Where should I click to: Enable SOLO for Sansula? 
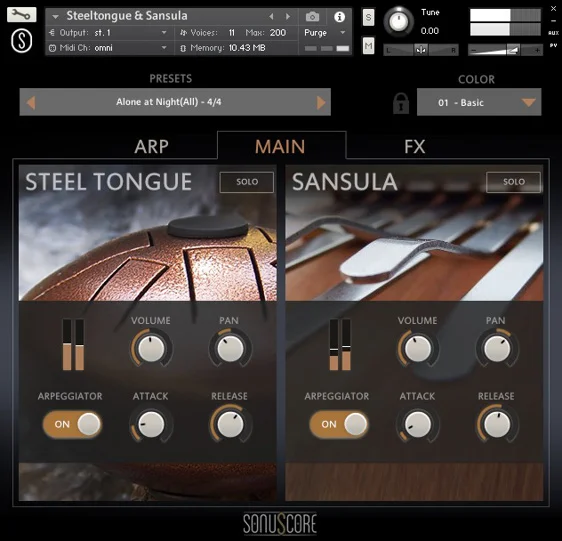pyautogui.click(x=513, y=182)
